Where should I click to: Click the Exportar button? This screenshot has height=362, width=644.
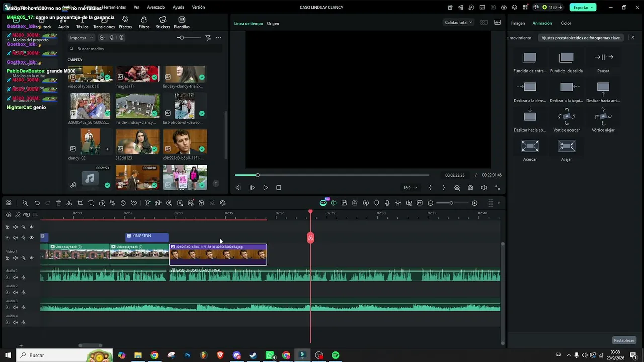tap(583, 7)
